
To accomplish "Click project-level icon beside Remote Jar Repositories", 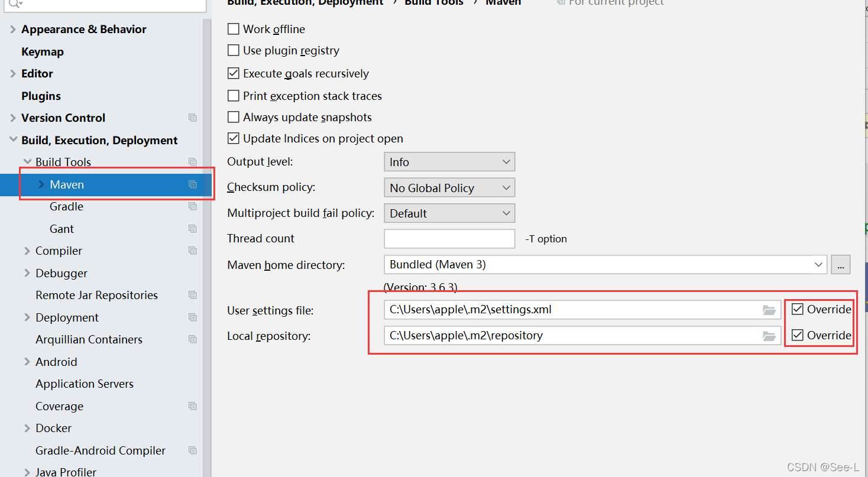I will tap(192, 295).
